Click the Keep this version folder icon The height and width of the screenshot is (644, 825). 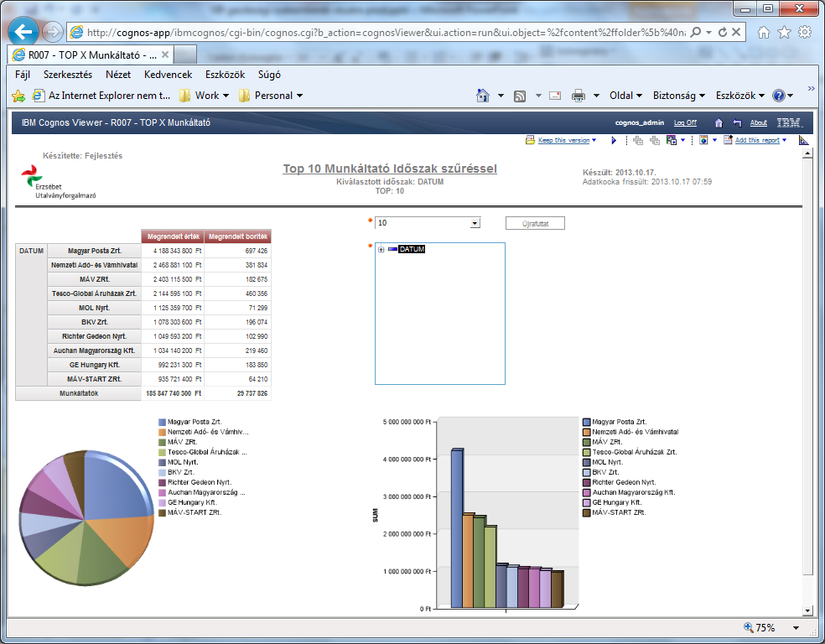click(531, 140)
